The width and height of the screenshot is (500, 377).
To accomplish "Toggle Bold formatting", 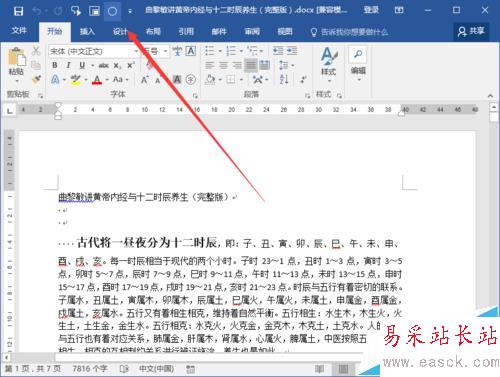I will (55, 65).
